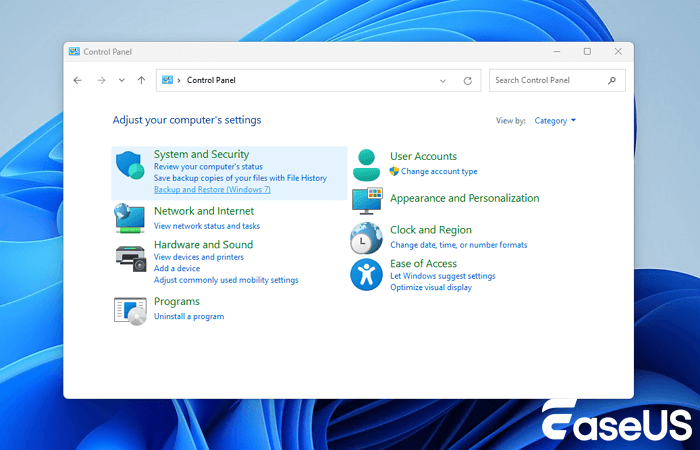Expand the address bar history dropdown
Screen dimensions: 700x450
click(442, 81)
